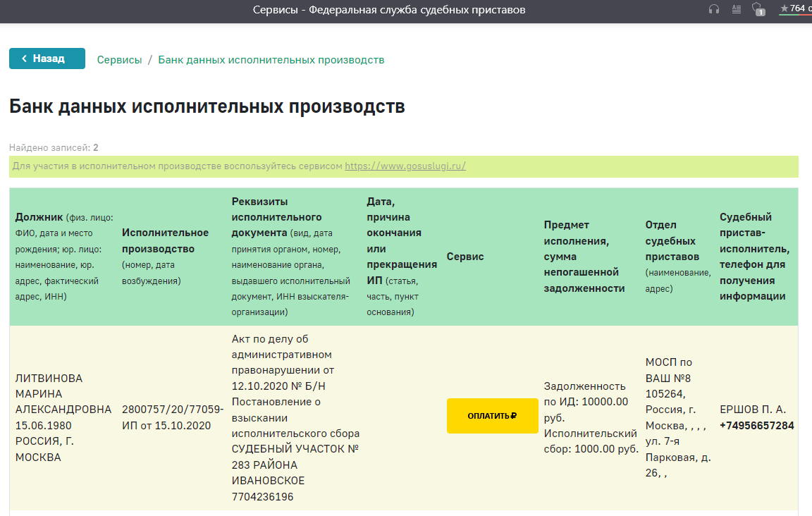This screenshot has height=516, width=812.
Task: Click case number 2800757/20/77059-ИП
Action: 173,417
